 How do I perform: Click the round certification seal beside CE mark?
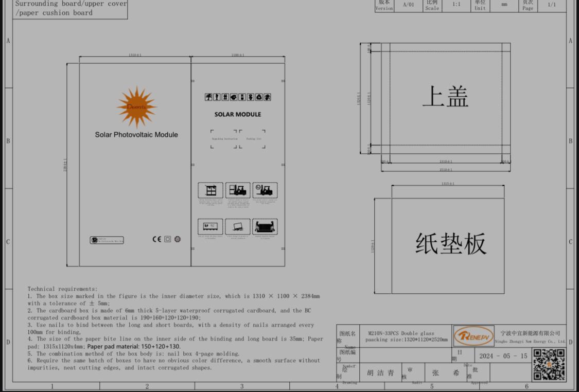178,239
